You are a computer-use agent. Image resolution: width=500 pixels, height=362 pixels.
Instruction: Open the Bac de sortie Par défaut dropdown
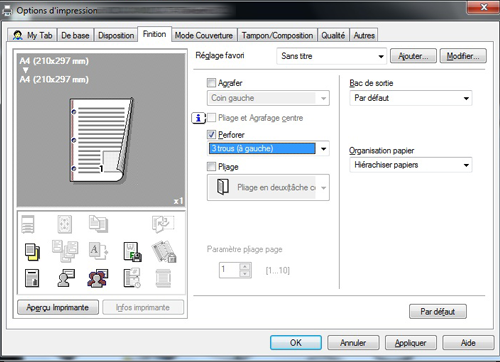411,98
